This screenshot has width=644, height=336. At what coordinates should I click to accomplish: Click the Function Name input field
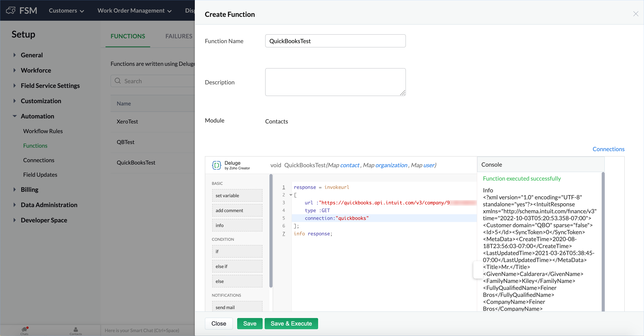coord(335,41)
